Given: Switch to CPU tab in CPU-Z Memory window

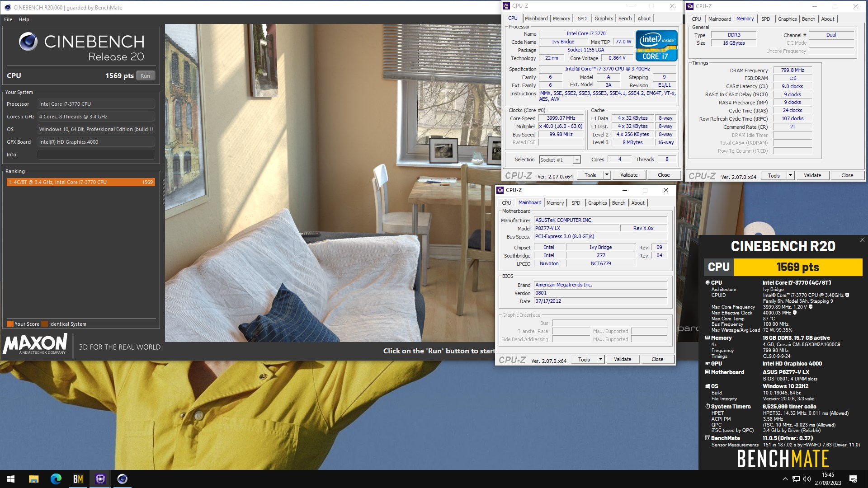Looking at the screenshot, I should (x=696, y=19).
